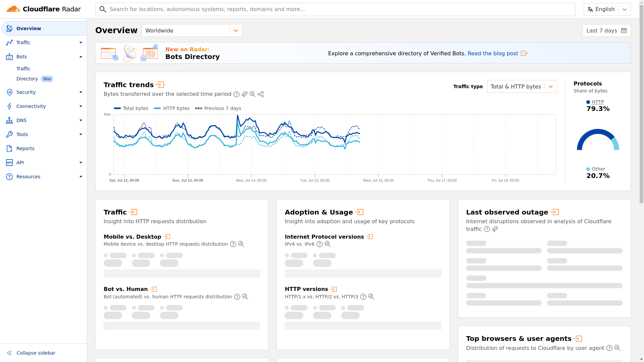Open Bots Traffic sub-item
644x362 pixels.
pos(23,69)
